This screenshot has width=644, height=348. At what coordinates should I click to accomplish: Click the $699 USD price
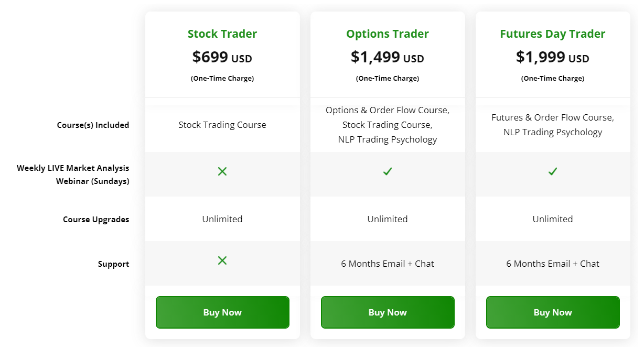(222, 57)
